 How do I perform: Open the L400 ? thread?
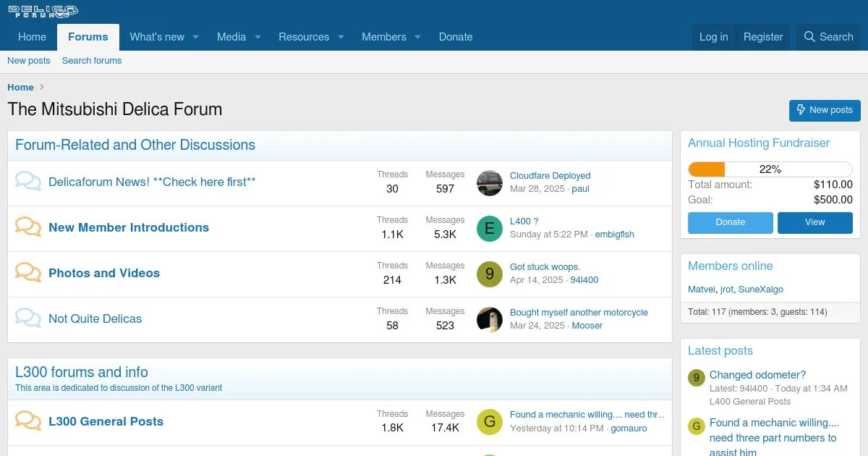pyautogui.click(x=524, y=221)
